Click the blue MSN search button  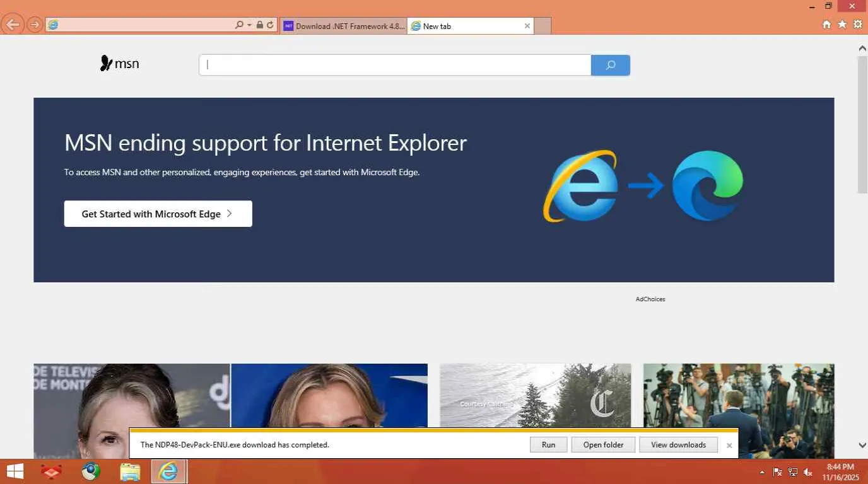(611, 65)
